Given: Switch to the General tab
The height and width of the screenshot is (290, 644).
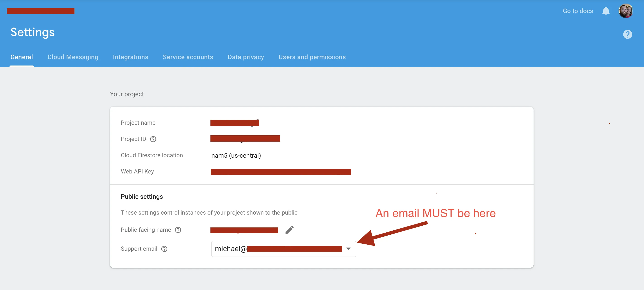Looking at the screenshot, I should [x=21, y=57].
